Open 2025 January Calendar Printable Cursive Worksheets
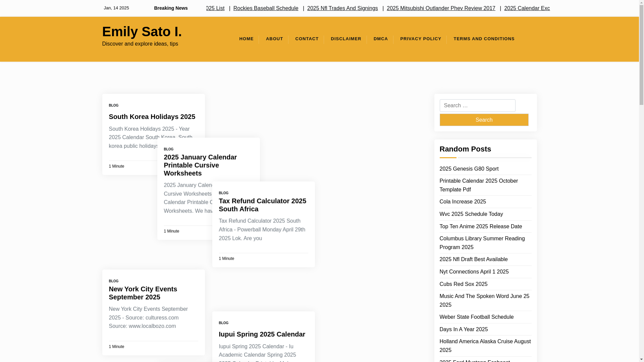Screen dimensions: 644x362 point(200,165)
